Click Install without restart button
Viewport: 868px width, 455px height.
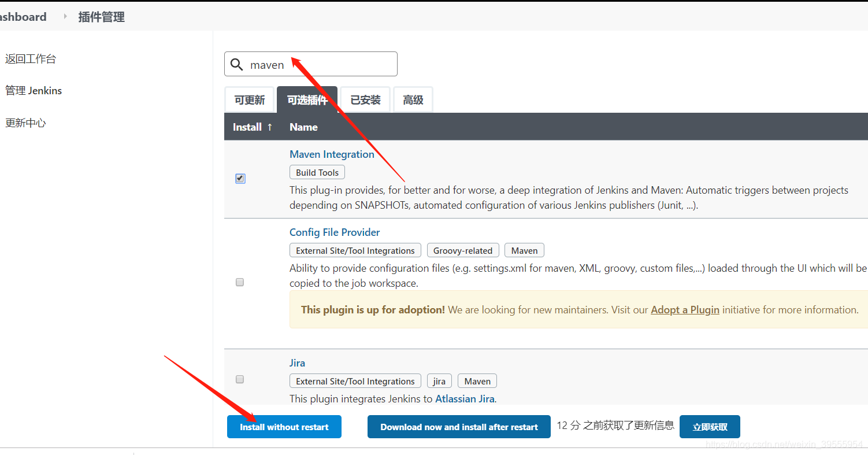pyautogui.click(x=284, y=427)
